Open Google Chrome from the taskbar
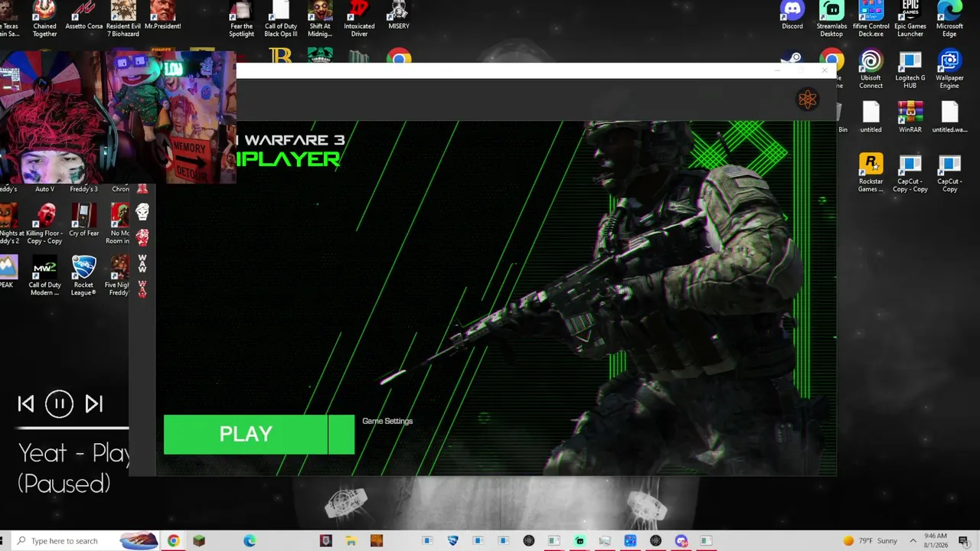 [174, 541]
